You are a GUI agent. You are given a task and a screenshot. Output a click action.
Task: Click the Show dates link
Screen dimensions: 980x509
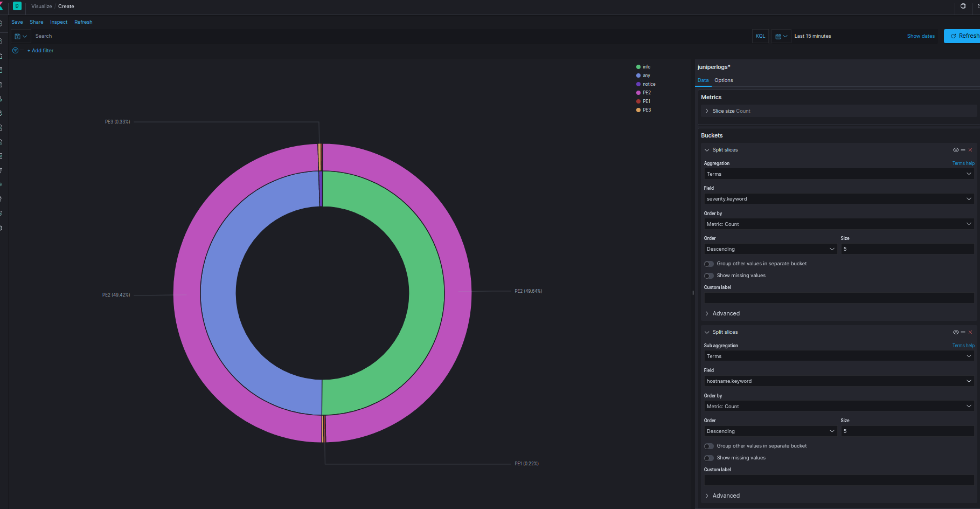[x=921, y=36]
